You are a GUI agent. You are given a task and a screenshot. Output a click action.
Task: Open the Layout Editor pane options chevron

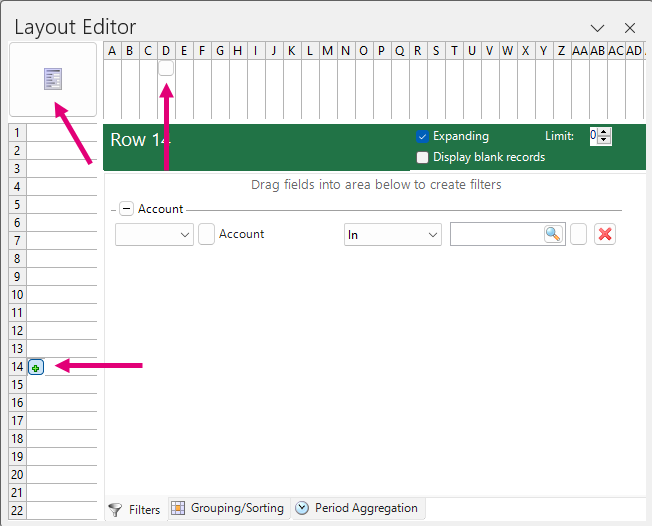click(597, 28)
